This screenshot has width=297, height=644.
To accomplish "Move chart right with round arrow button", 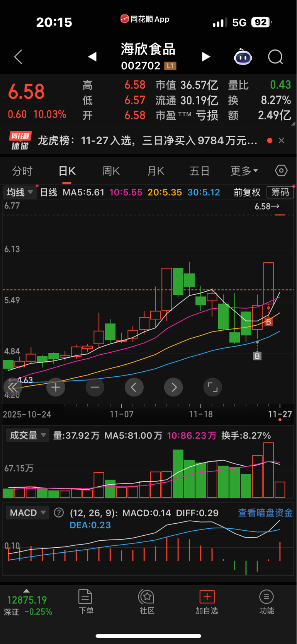I will [173, 387].
